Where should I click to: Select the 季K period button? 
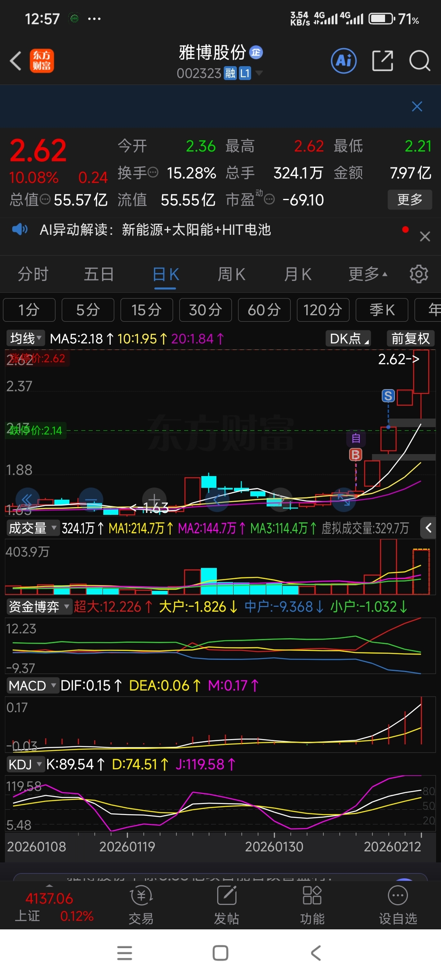tap(382, 310)
